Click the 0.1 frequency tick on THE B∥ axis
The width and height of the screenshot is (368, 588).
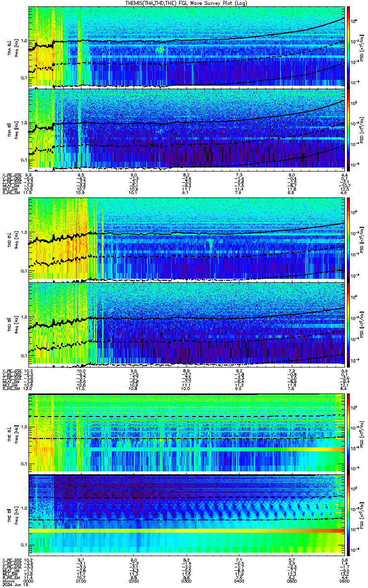click(x=24, y=545)
